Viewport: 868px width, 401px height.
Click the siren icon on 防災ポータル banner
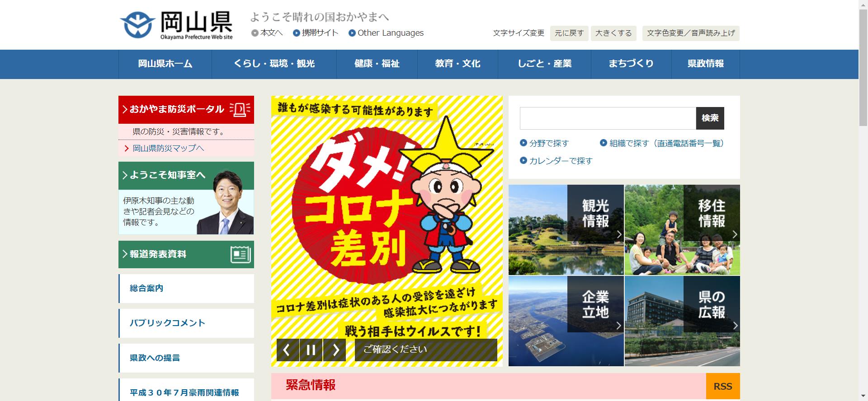pyautogui.click(x=240, y=109)
